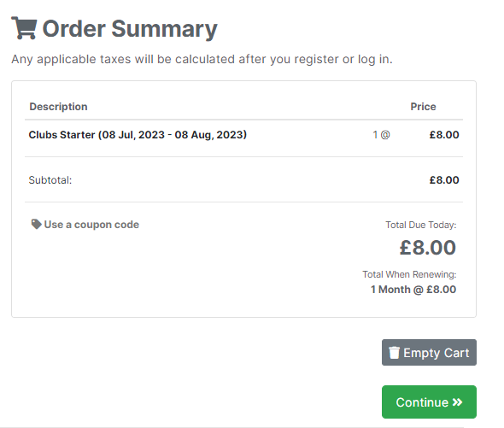Click the Description column header
This screenshot has width=504, height=428.
[58, 107]
